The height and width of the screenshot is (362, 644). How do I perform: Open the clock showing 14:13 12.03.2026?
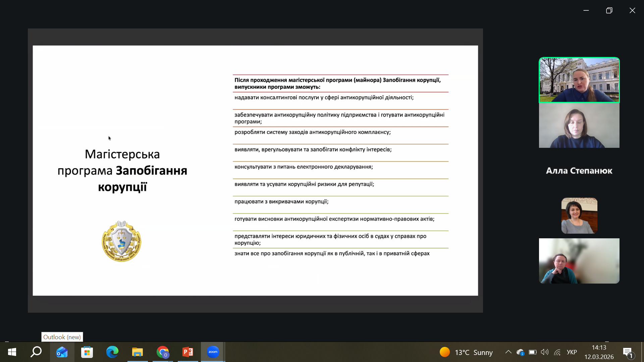pyautogui.click(x=599, y=352)
